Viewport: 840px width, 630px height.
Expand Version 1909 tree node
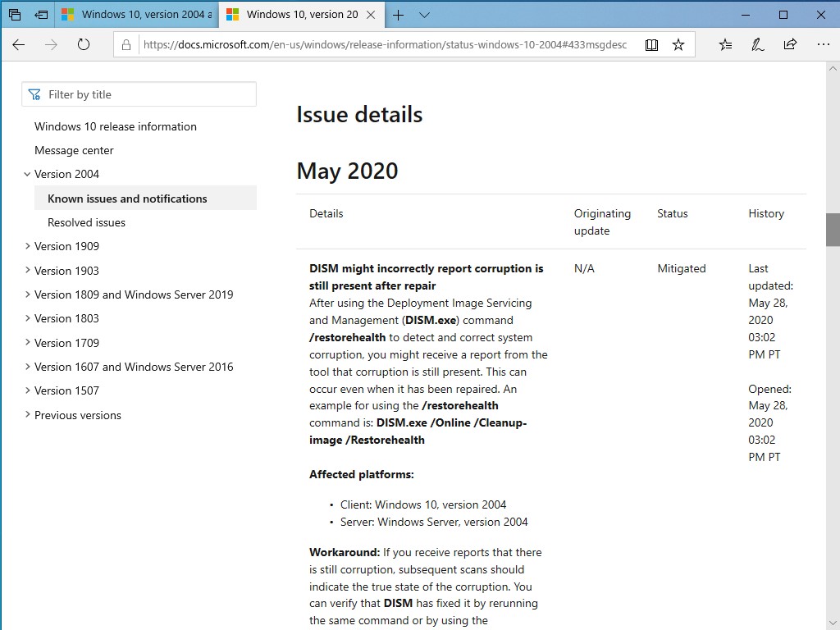(x=28, y=246)
